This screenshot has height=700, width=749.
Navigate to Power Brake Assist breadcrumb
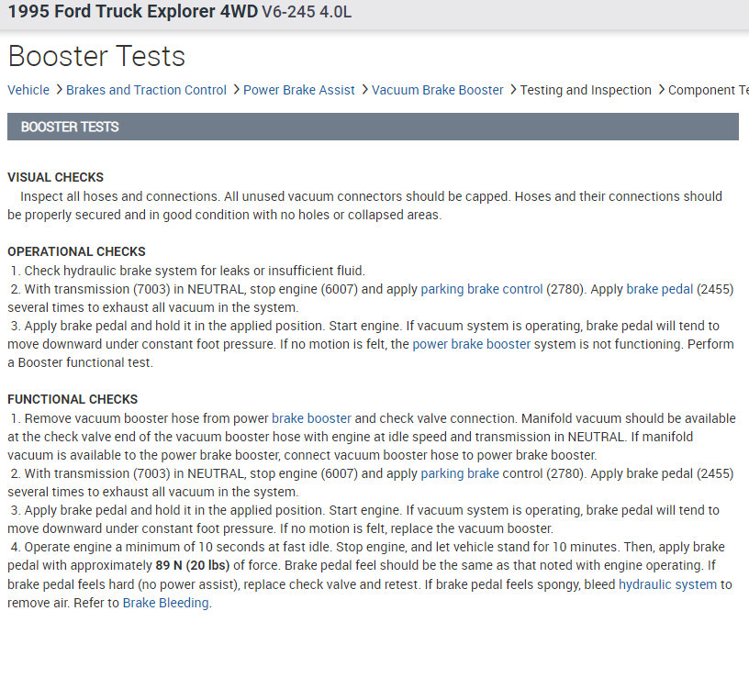(x=299, y=90)
